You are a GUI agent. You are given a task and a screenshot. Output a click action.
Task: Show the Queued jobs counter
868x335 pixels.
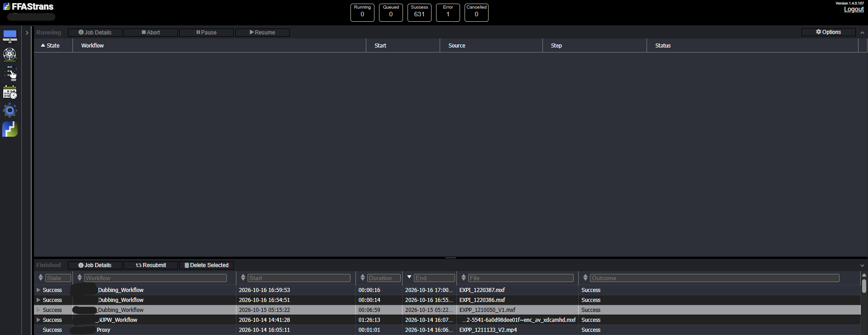(391, 12)
